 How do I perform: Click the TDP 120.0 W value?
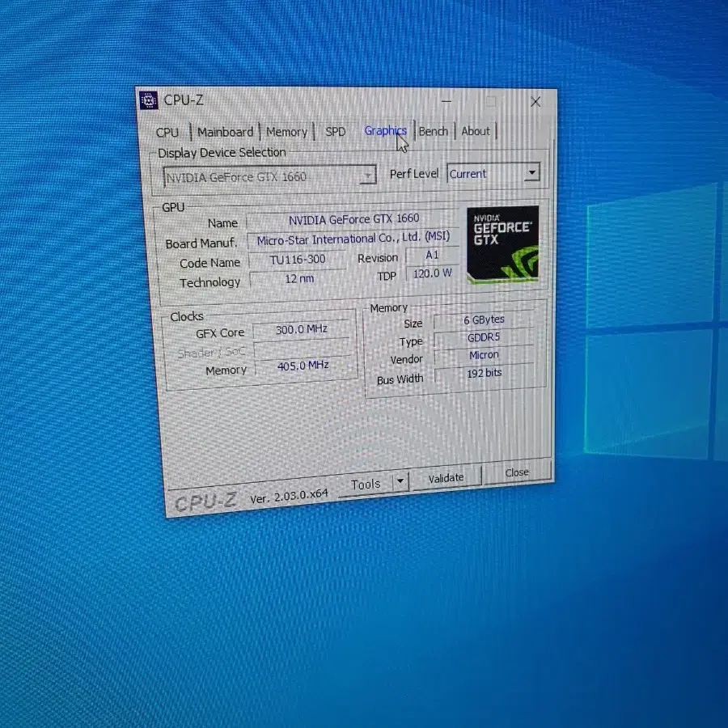pos(433,273)
